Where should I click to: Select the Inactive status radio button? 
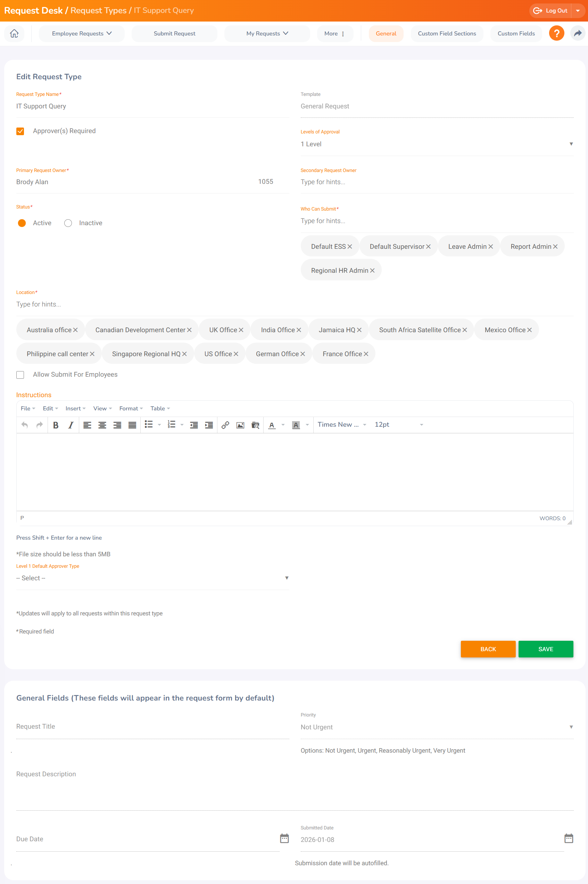pyautogui.click(x=68, y=223)
